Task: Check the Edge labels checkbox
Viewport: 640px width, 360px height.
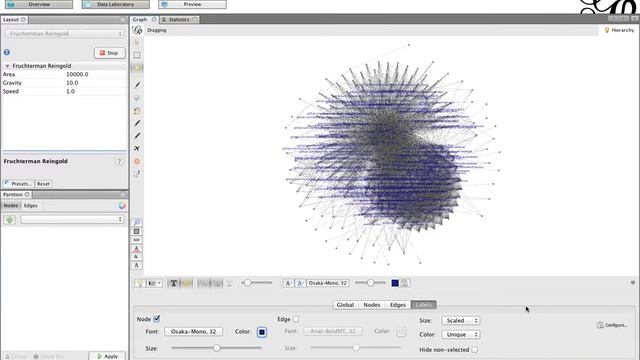Action: point(296,319)
